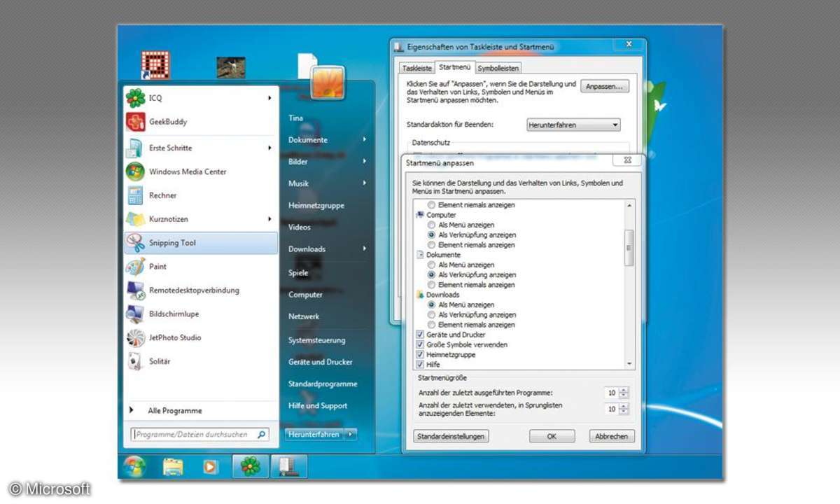Image resolution: width=840 pixels, height=504 pixels.
Task: Uncheck the Große Symbole verwenden checkbox
Action: (x=420, y=344)
